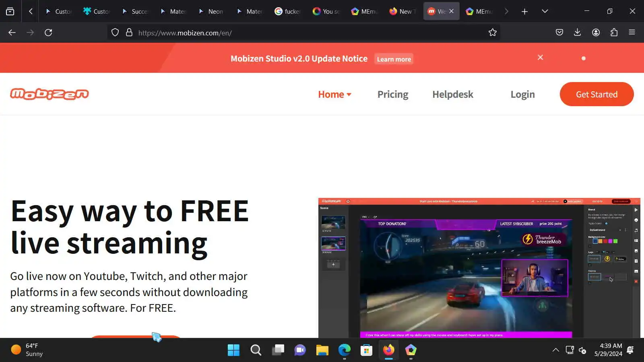The image size is (644, 362).
Task: Open the clock and calendar flyout
Action: point(608,350)
